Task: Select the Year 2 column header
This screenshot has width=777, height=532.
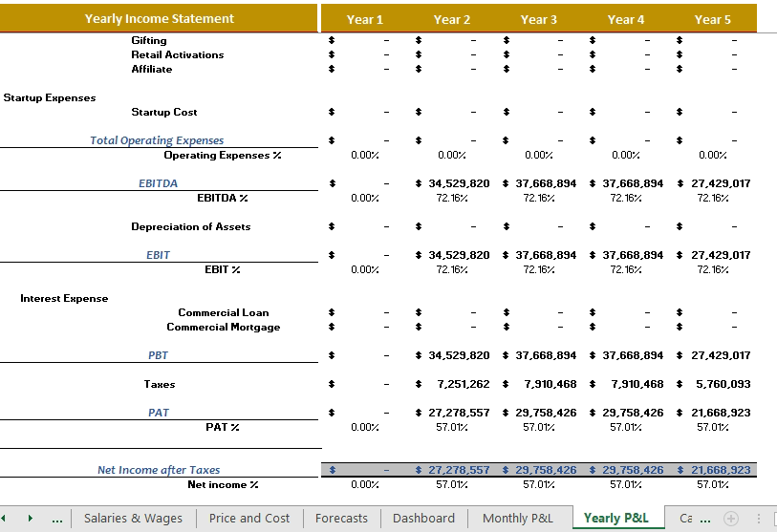Action: coord(451,19)
